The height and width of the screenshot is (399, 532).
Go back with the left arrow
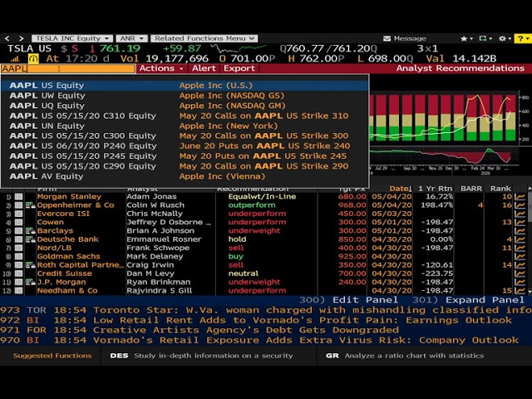[7, 39]
